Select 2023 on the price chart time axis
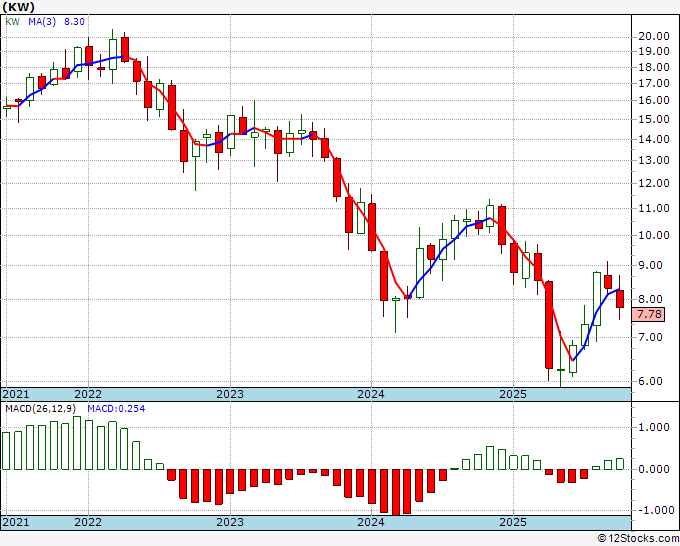The image size is (680, 546). click(x=230, y=394)
